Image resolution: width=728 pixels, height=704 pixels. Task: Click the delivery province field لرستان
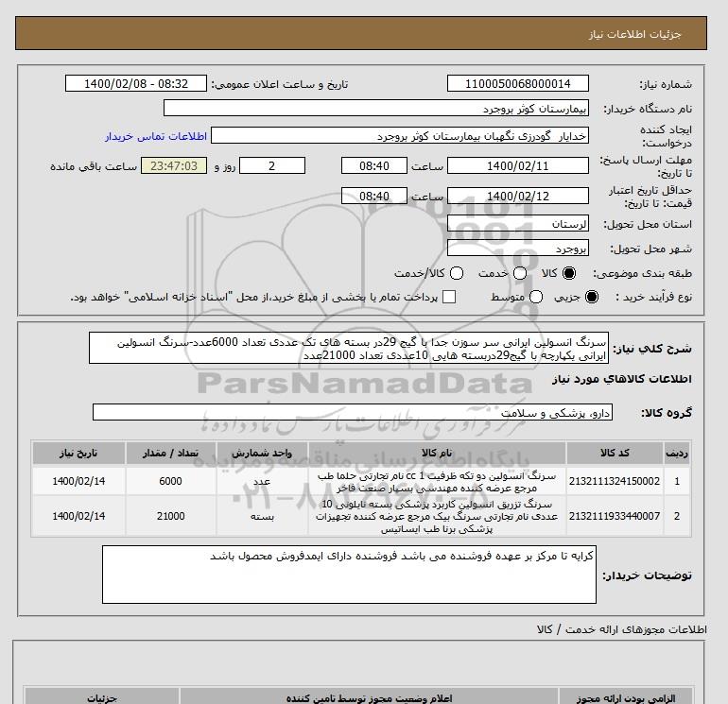(x=518, y=224)
